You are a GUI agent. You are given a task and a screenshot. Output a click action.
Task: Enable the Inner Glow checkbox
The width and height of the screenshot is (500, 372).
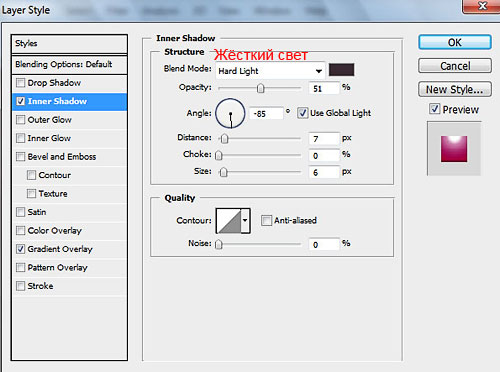pos(21,138)
